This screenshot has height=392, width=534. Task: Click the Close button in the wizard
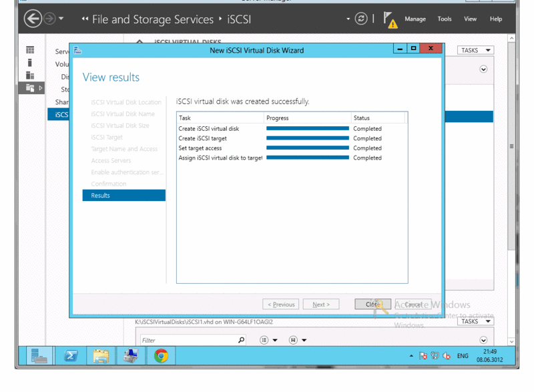coord(372,304)
